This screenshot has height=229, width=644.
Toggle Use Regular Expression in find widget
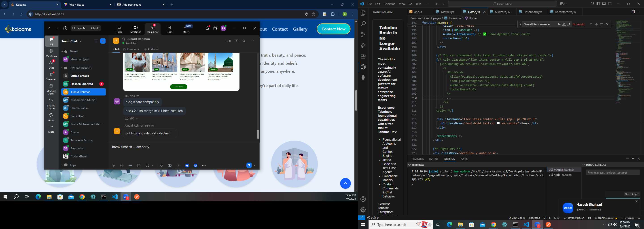point(569,24)
